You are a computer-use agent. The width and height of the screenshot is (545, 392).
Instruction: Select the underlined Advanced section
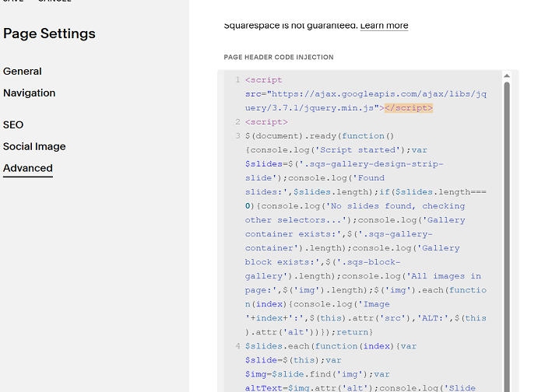click(28, 168)
